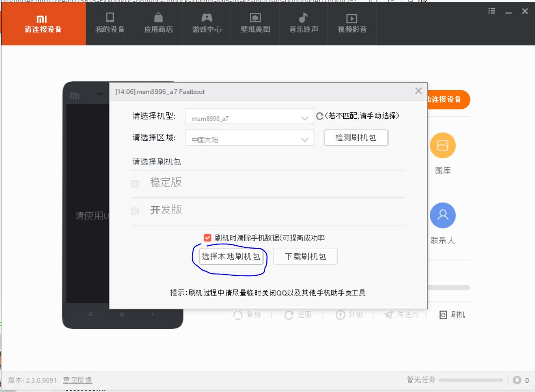Select the 请连接设备 MI home tab
The height and width of the screenshot is (392, 535).
[43, 23]
